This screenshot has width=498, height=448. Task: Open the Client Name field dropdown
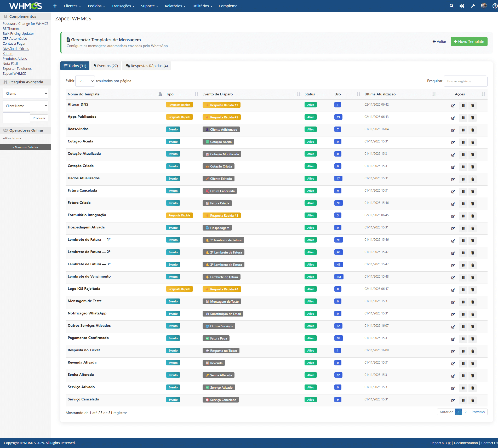pyautogui.click(x=25, y=106)
